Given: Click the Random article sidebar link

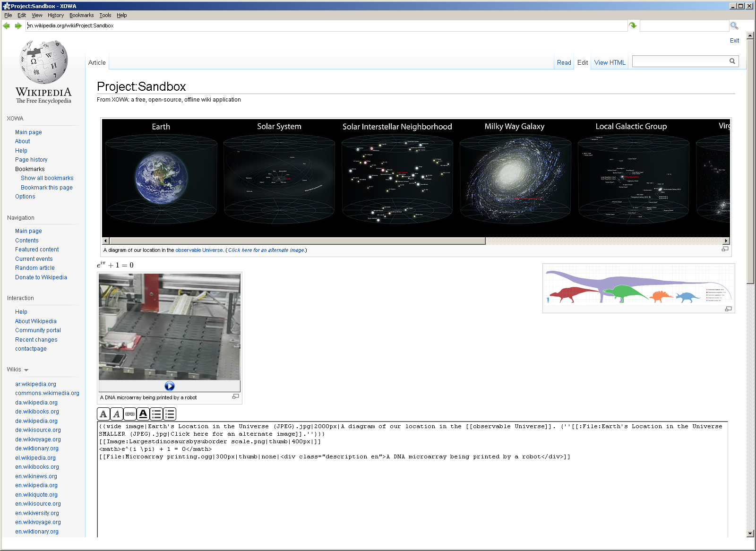Looking at the screenshot, I should (x=34, y=268).
